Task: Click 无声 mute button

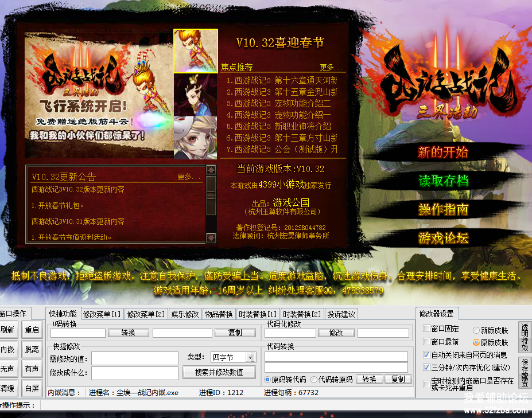Action: (8, 369)
